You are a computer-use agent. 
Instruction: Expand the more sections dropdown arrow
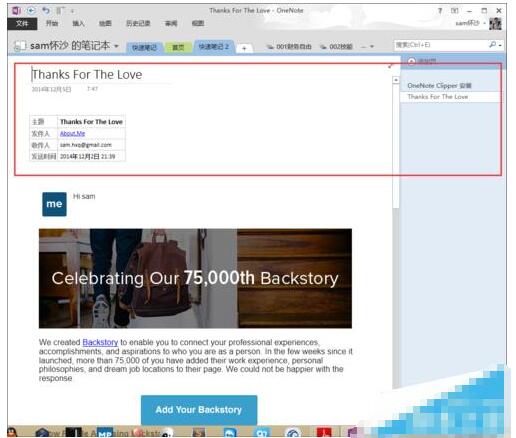pos(372,47)
